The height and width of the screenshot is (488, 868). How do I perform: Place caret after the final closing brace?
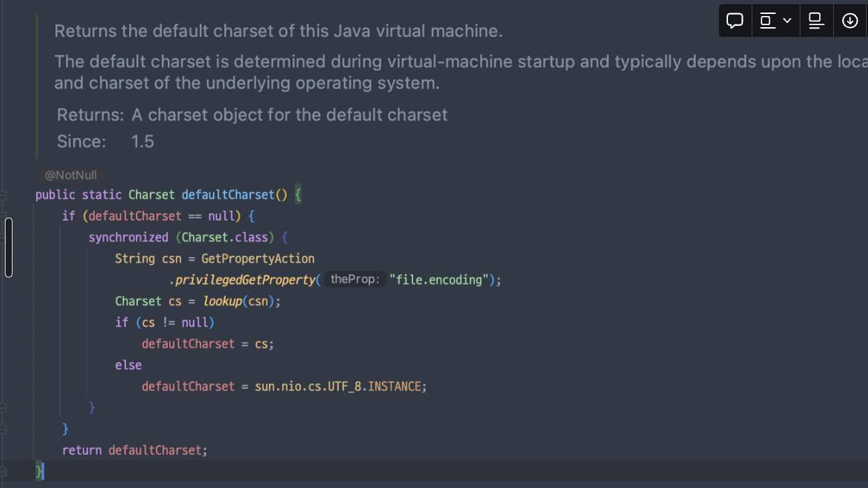pyautogui.click(x=44, y=472)
